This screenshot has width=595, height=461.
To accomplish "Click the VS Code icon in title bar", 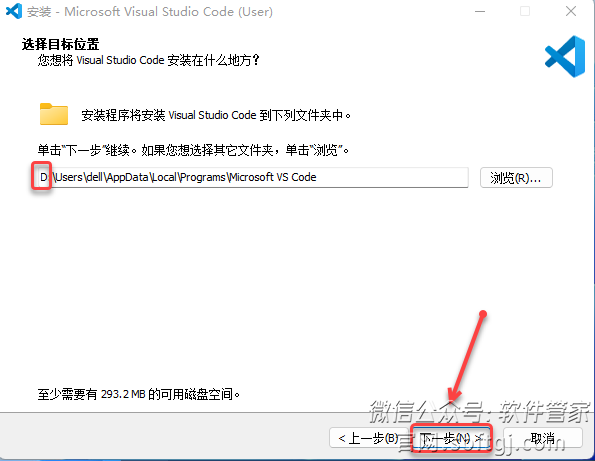I will tap(14, 11).
